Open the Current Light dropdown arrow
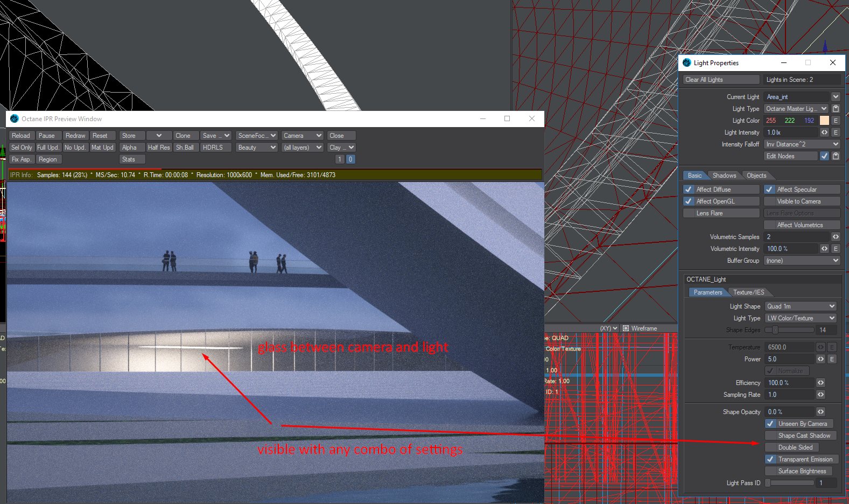 [x=836, y=97]
